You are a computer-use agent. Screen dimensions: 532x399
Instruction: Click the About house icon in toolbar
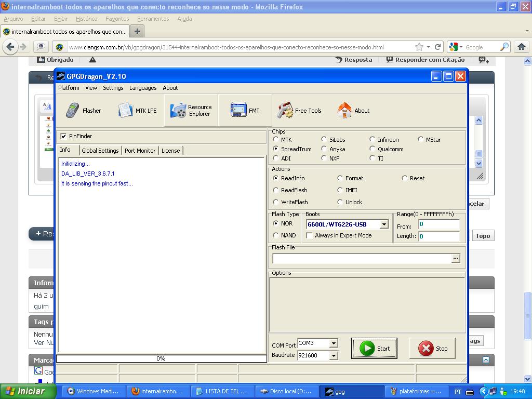click(x=344, y=110)
